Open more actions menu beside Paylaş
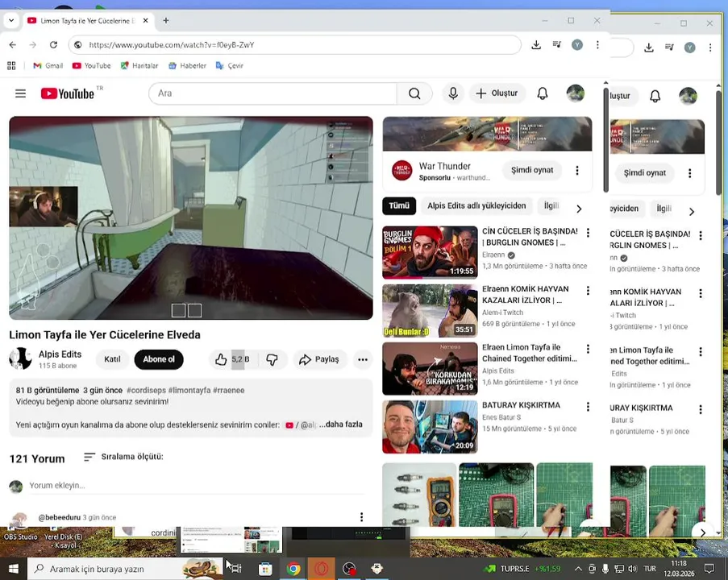This screenshot has height=580, width=728. (363, 359)
